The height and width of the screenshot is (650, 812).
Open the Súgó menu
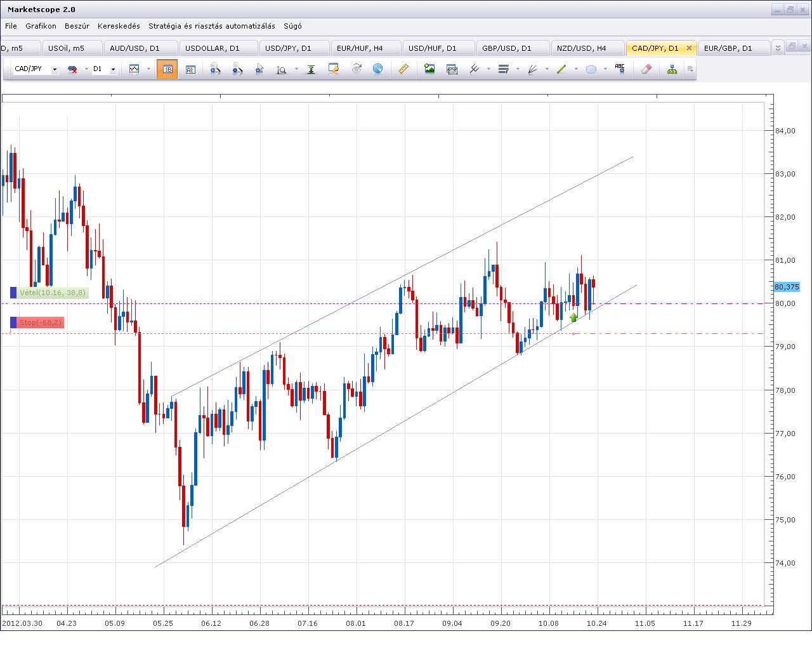(x=292, y=26)
